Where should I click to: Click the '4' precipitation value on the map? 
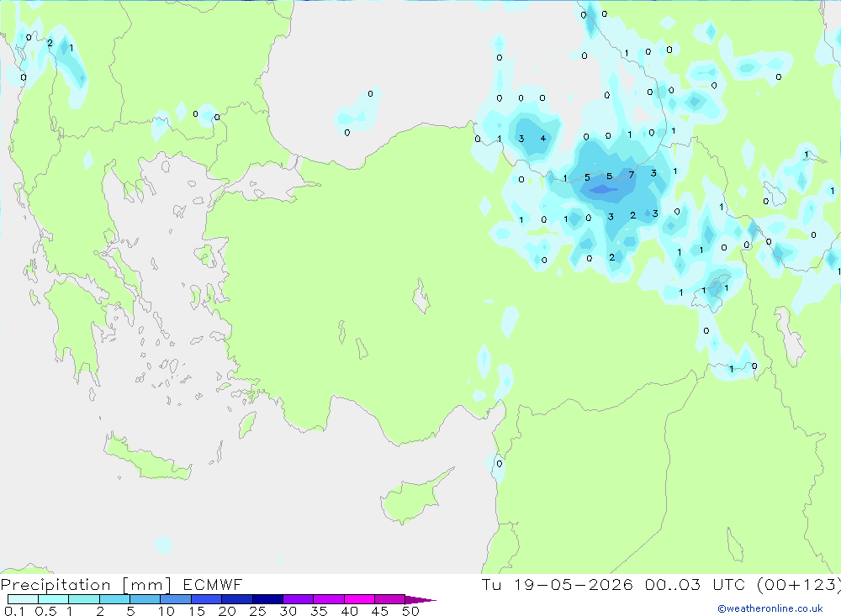(x=542, y=139)
